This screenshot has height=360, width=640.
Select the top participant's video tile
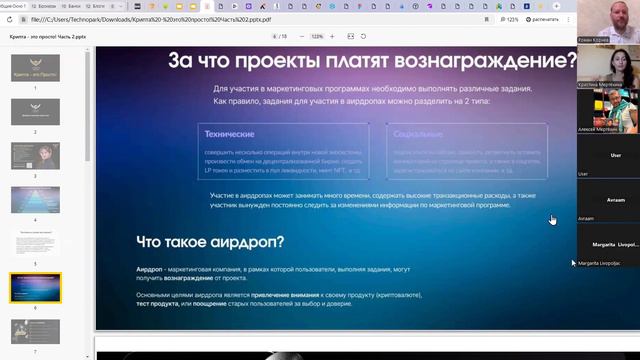click(609, 22)
